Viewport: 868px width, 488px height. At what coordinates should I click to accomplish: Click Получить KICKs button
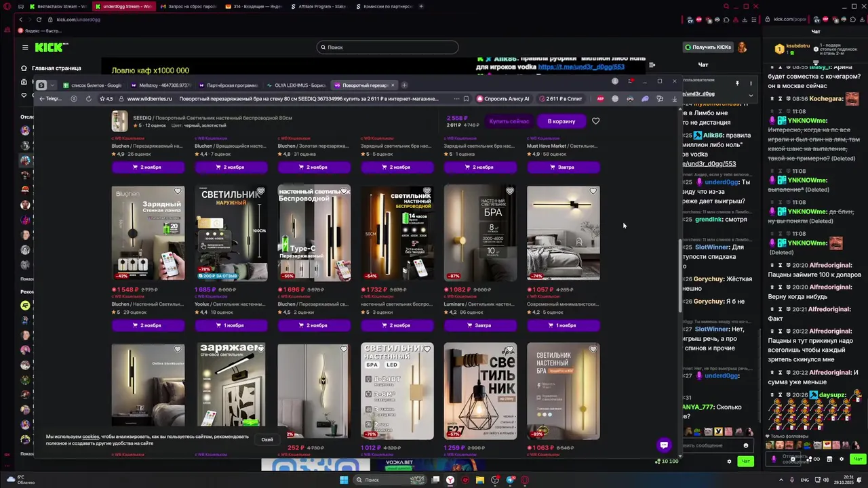tap(708, 47)
